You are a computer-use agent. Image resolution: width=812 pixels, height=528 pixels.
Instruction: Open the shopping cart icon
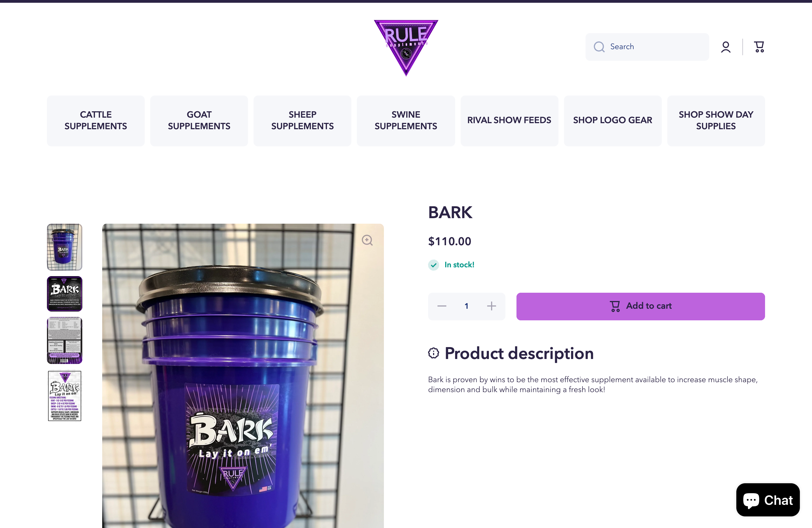(759, 47)
